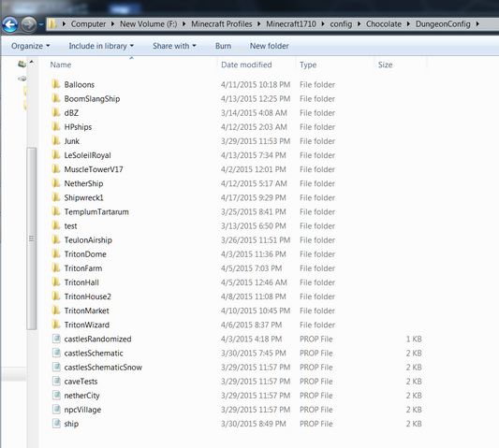The height and width of the screenshot is (448, 499).
Task: Select the TritonMarket folder icon
Action: coord(56,311)
